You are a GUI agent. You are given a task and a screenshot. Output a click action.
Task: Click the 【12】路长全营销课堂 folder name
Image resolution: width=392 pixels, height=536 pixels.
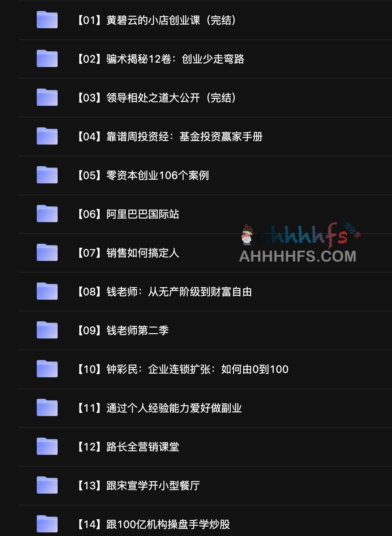tap(128, 447)
